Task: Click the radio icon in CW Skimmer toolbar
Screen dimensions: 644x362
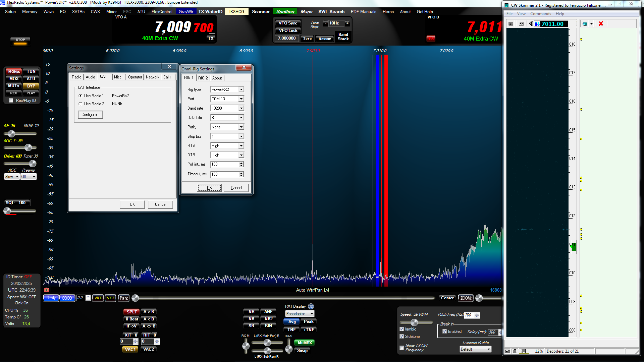Action: pos(511,24)
